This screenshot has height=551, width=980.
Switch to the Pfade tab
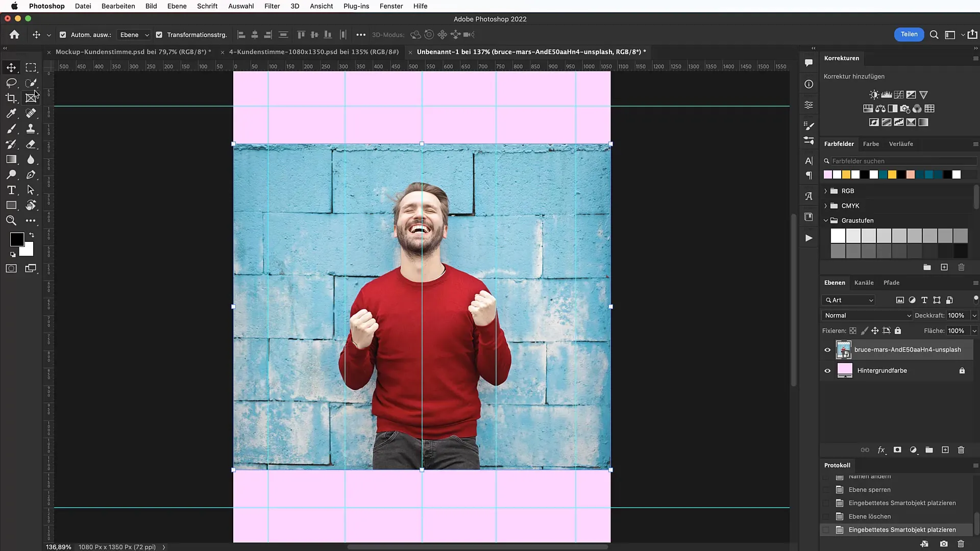pyautogui.click(x=891, y=283)
